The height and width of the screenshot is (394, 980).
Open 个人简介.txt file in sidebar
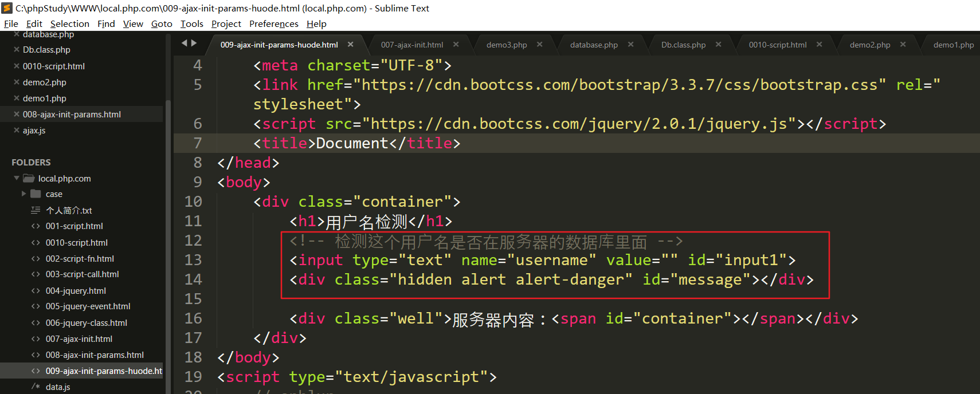coord(69,211)
